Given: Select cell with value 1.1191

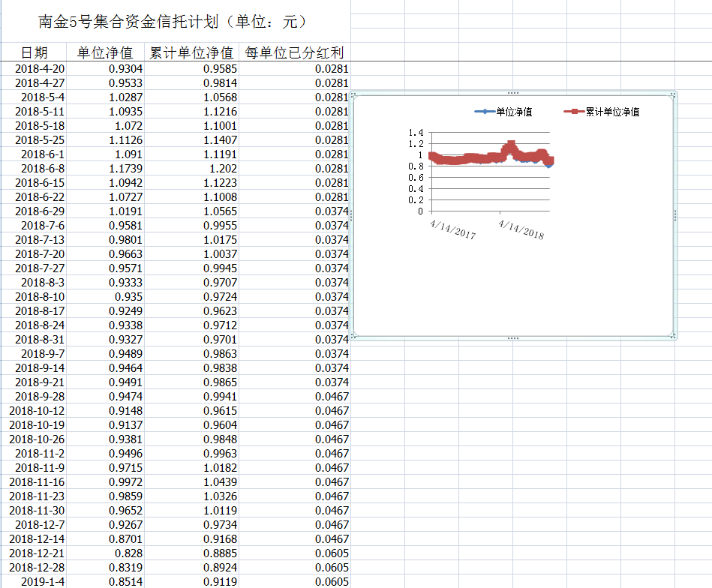Looking at the screenshot, I should [x=191, y=154].
